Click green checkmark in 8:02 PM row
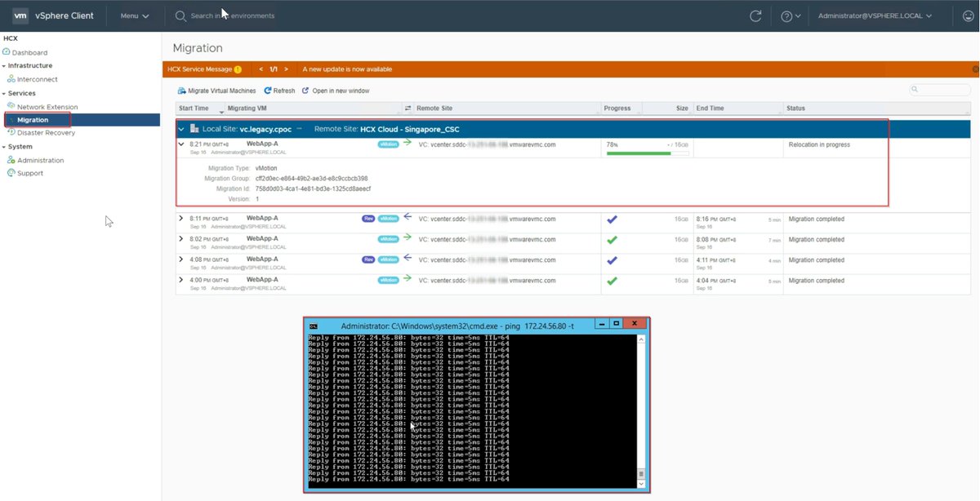This screenshot has width=980, height=501. pyautogui.click(x=612, y=240)
